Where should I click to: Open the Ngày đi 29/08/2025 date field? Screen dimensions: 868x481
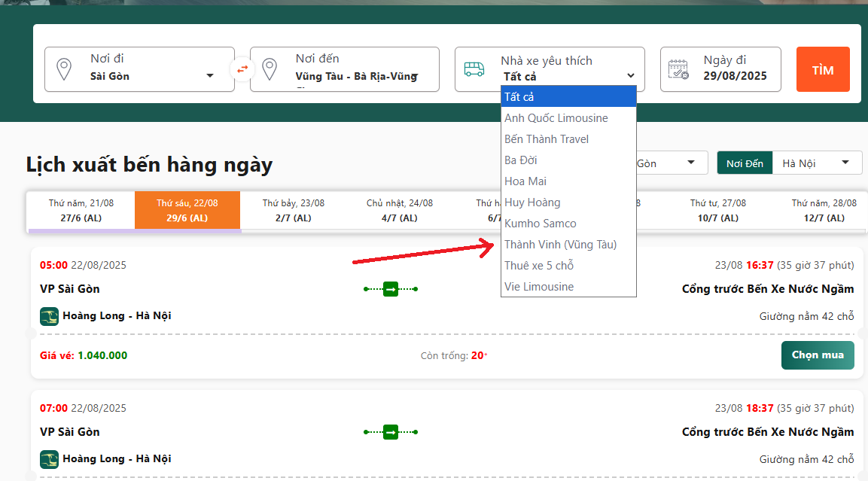pos(720,69)
